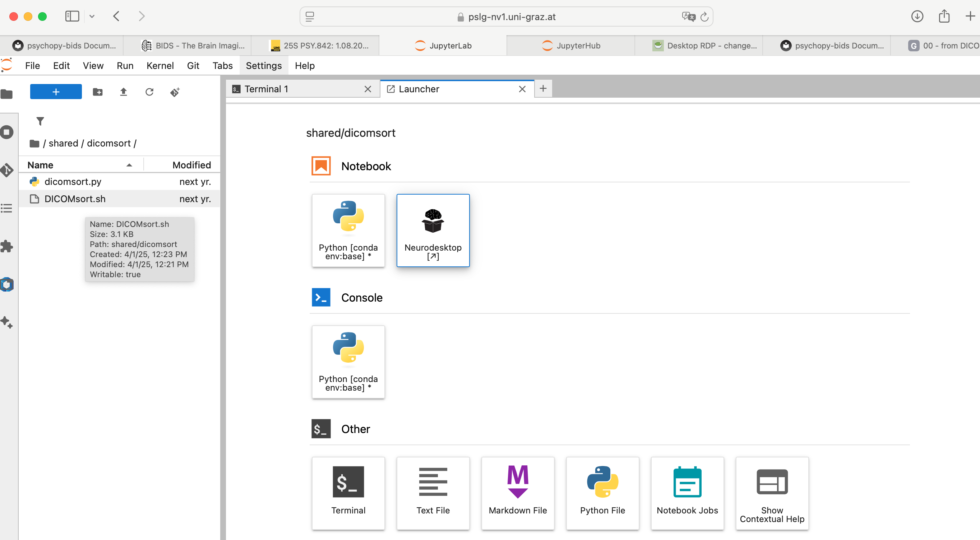This screenshot has width=980, height=540.
Task: Open the Run menu
Action: (125, 65)
